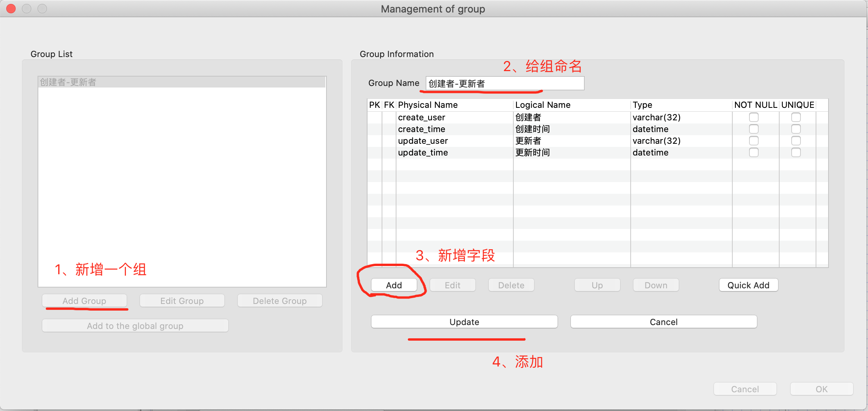Click the Quick Add button

tap(748, 285)
